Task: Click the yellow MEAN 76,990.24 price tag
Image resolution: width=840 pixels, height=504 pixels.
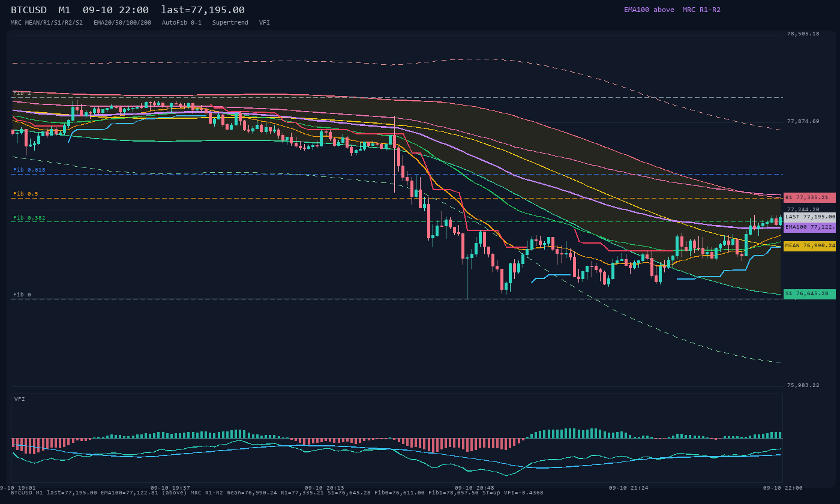Action: pos(809,246)
